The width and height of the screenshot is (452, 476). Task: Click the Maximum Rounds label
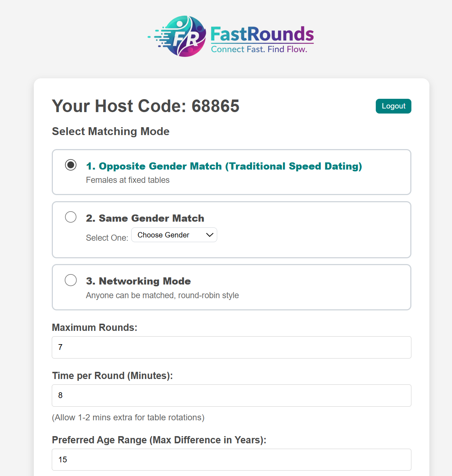coord(95,328)
